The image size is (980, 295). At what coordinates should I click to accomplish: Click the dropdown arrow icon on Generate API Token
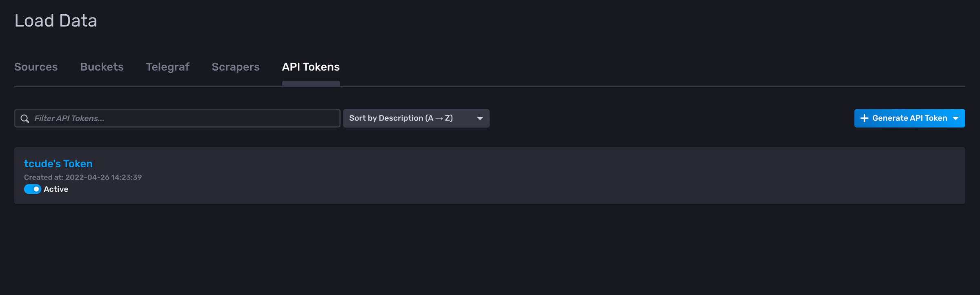(x=955, y=118)
